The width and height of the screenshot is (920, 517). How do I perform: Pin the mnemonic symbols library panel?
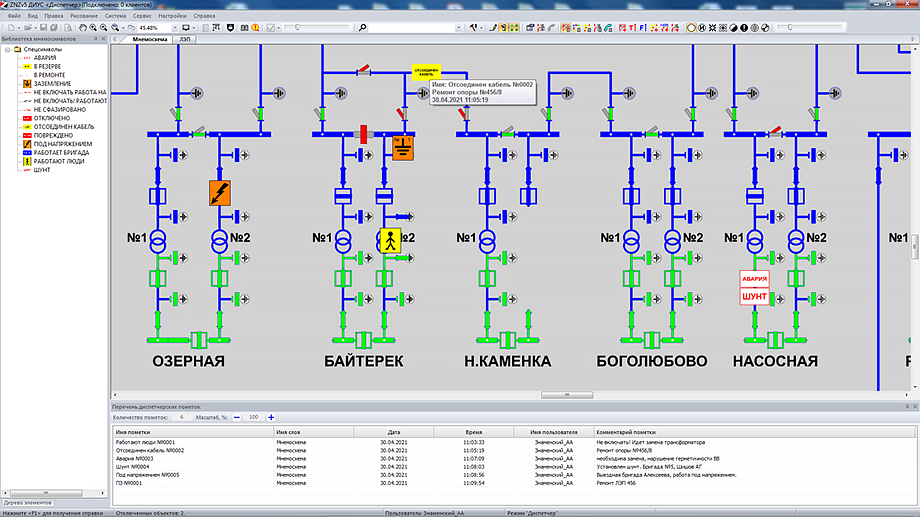point(95,39)
